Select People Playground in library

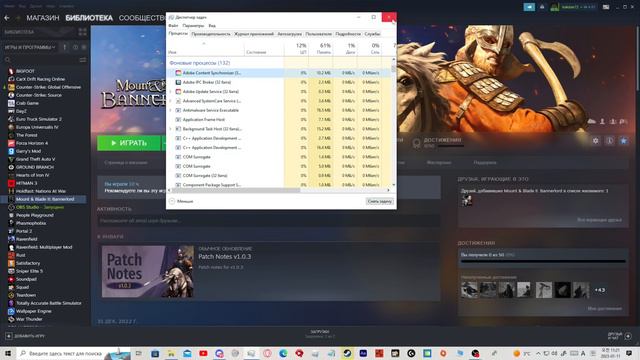34,215
